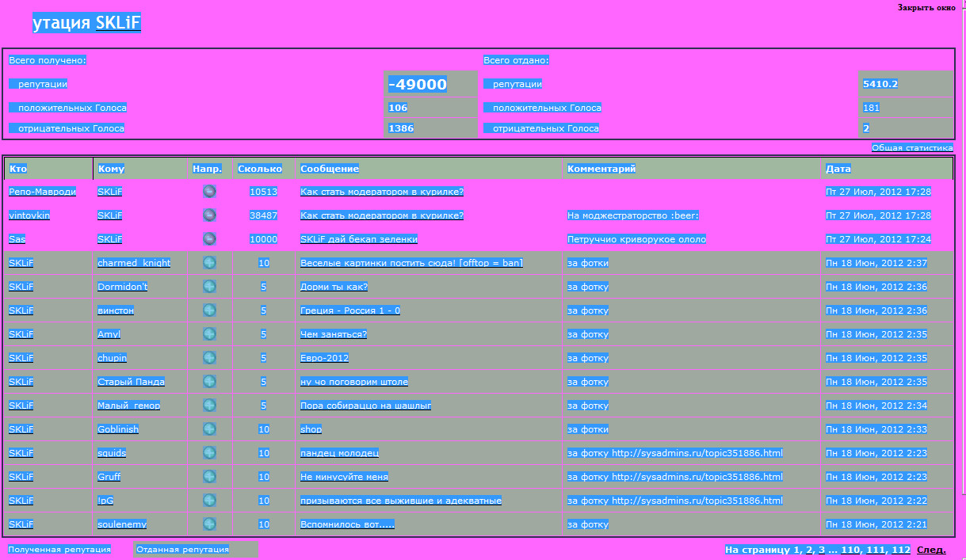The image size is (966, 560).
Task: Click comment Петручкио криворукое ололо
Action: [x=636, y=239]
